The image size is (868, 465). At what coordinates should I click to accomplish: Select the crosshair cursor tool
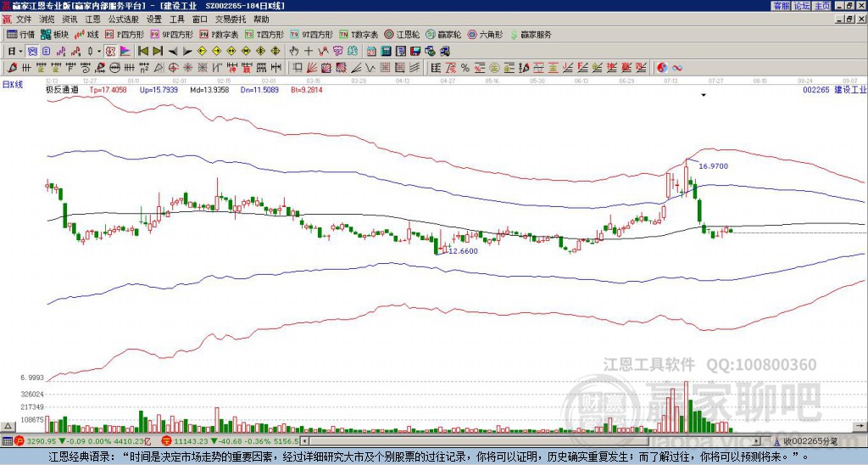(x=309, y=52)
